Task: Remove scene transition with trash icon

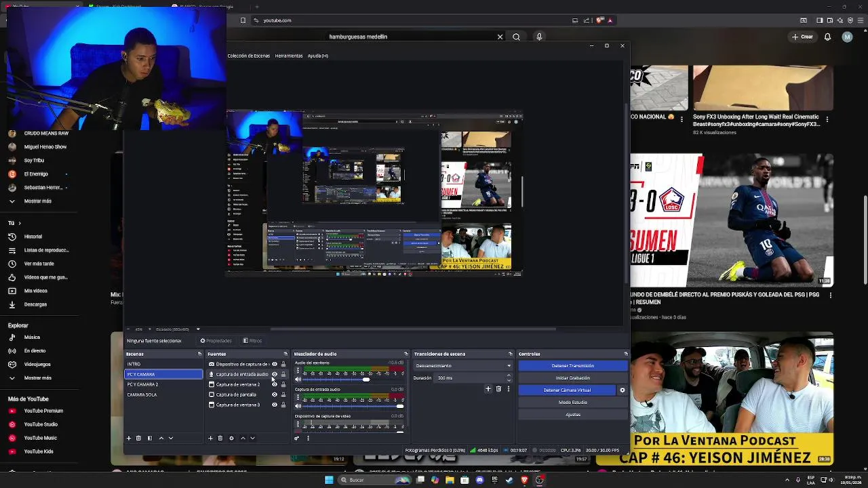Action: point(498,389)
